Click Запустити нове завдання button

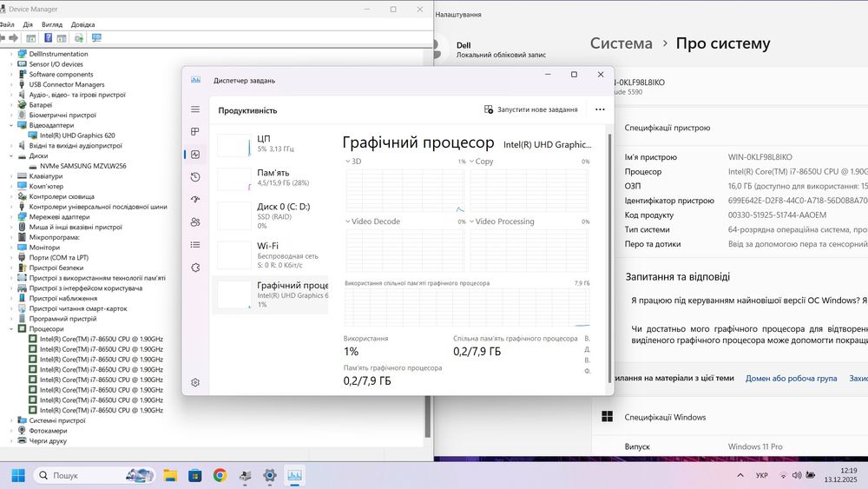click(x=531, y=109)
